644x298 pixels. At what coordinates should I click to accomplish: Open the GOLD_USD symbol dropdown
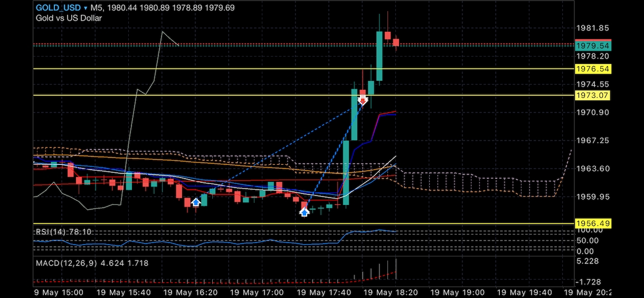pyautogui.click(x=62, y=8)
